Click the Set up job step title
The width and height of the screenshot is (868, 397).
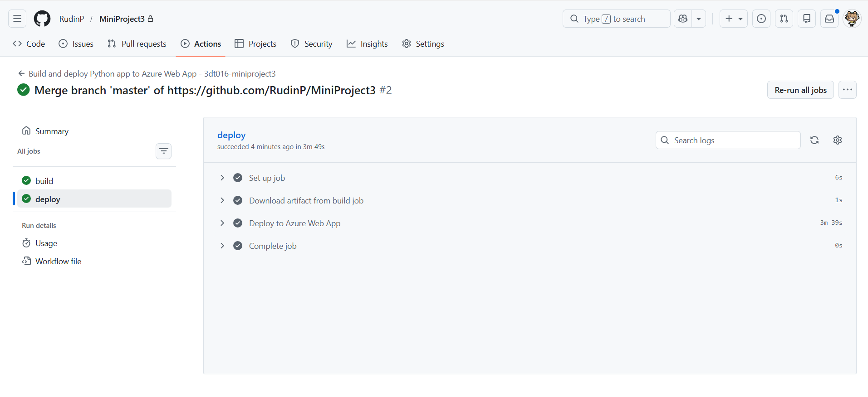point(267,178)
